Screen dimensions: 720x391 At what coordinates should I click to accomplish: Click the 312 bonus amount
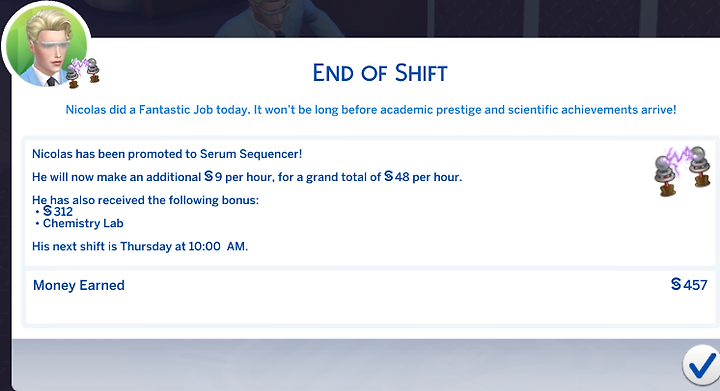pyautogui.click(x=63, y=212)
